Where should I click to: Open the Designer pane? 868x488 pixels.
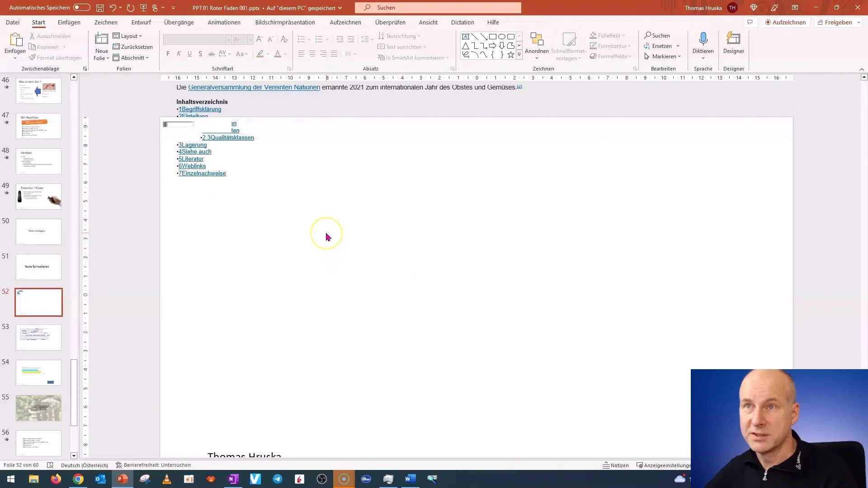pos(733,43)
